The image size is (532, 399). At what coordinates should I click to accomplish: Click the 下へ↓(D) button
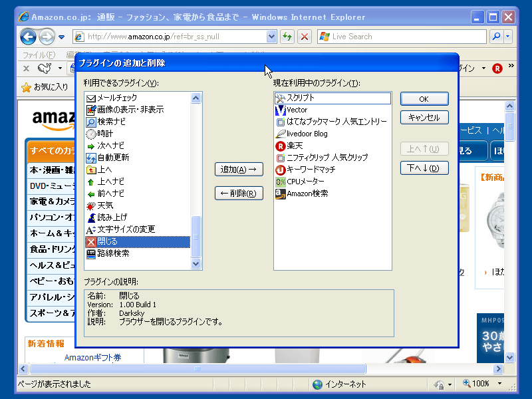(424, 168)
